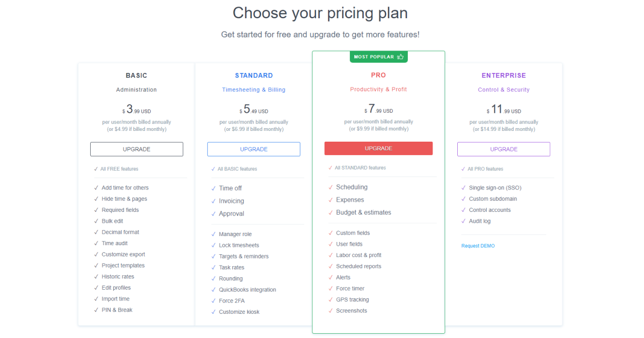This screenshot has height=338, width=644.
Task: Click checkmark icon next to Scheduling
Action: tap(331, 187)
